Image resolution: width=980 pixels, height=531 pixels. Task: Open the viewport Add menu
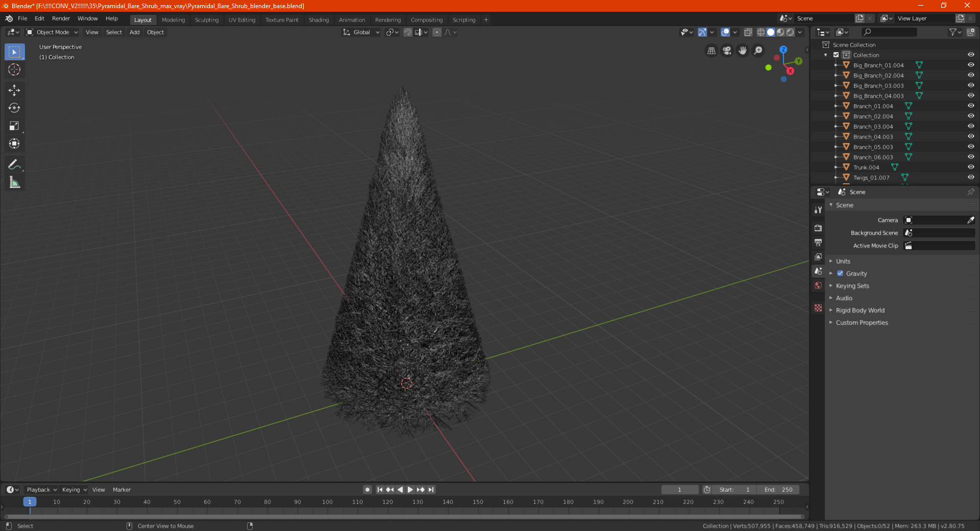[134, 32]
